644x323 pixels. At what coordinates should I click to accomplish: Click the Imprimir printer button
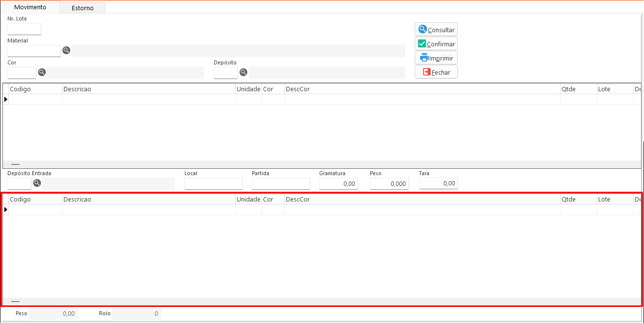(x=436, y=58)
